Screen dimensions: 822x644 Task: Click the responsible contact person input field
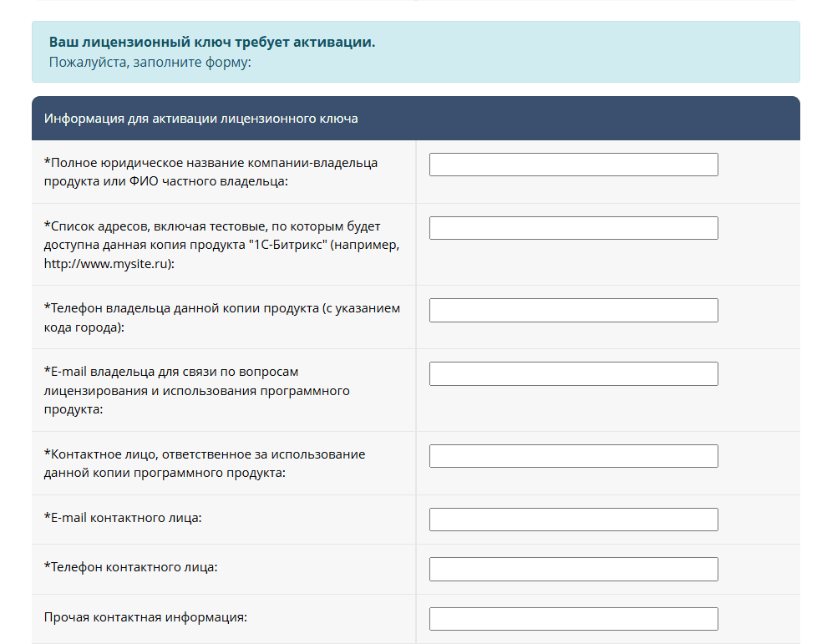coord(573,456)
